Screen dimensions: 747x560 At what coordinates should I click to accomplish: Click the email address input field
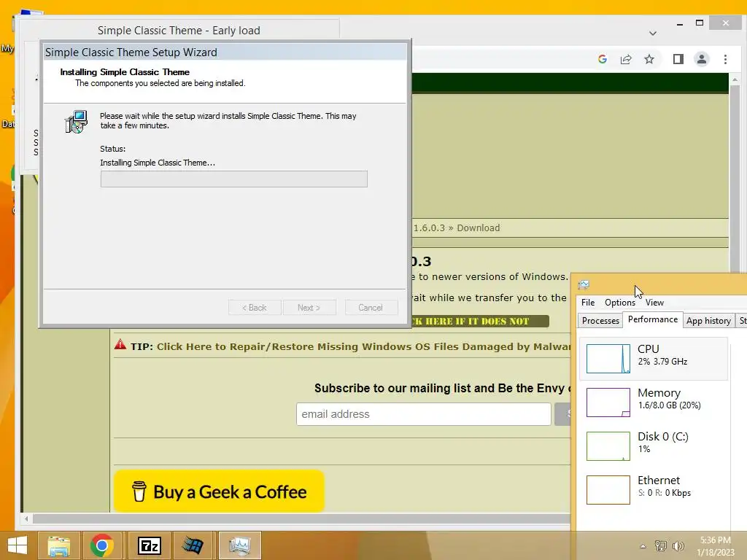pos(424,414)
